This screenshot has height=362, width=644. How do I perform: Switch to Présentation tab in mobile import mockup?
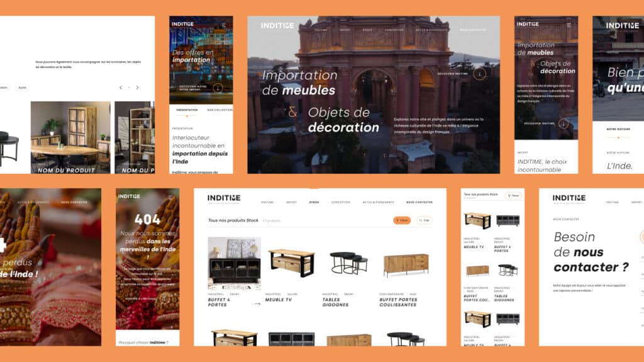click(187, 110)
